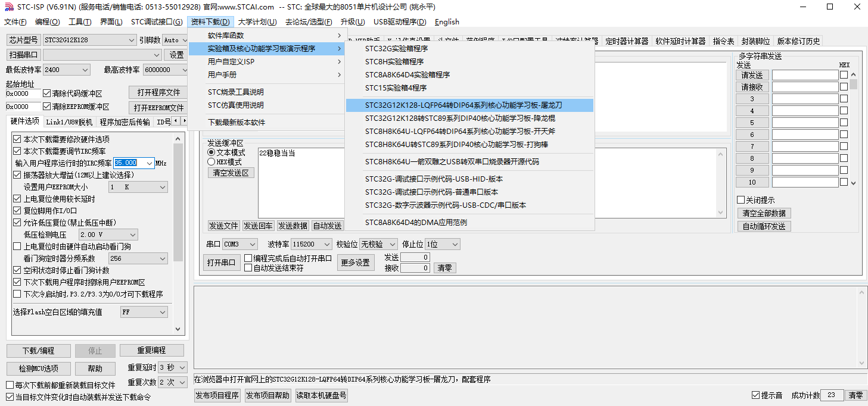
Task: Open the 用户手册 submenu
Action: click(x=267, y=75)
